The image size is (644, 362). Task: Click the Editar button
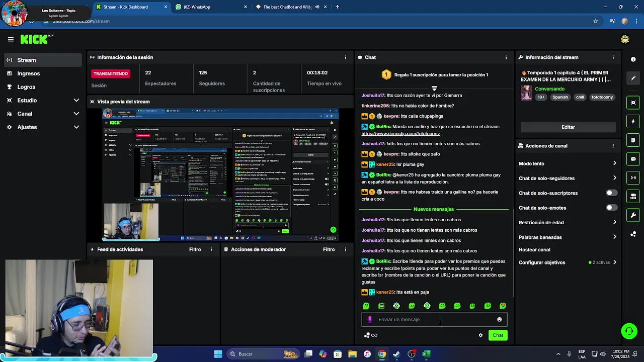[x=568, y=127]
